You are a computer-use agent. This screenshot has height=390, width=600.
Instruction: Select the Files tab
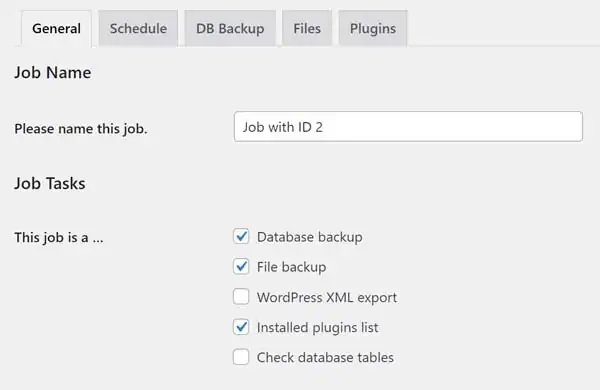coord(307,28)
